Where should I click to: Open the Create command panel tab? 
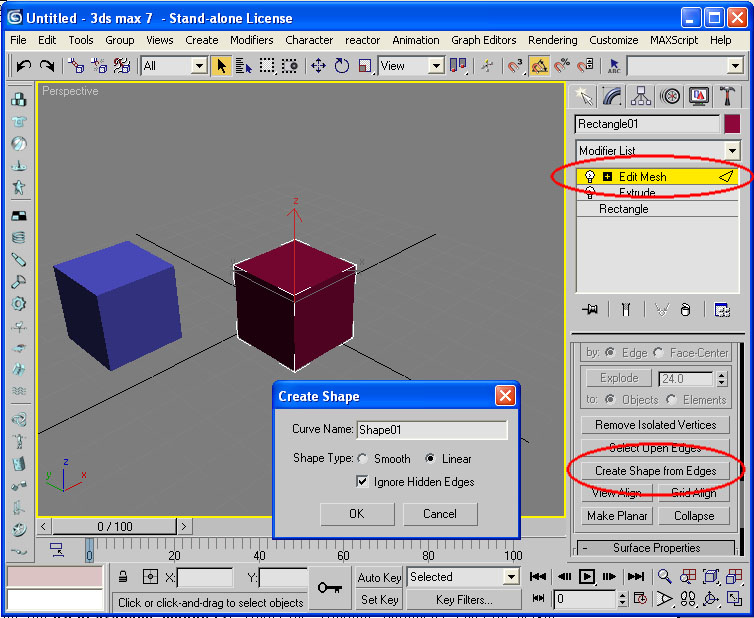pyautogui.click(x=584, y=96)
